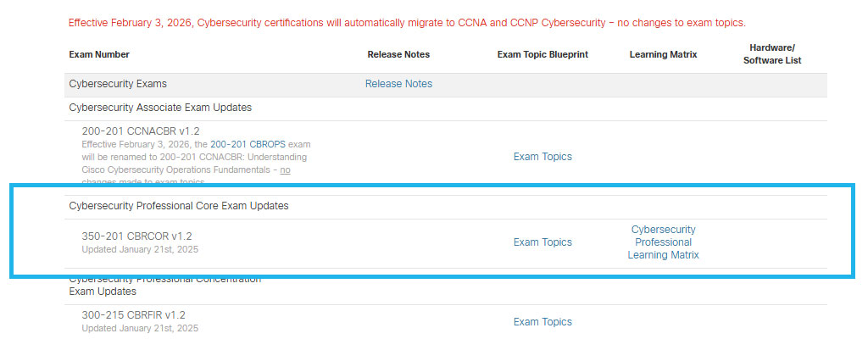Select the Learning Matrix column header

point(663,54)
